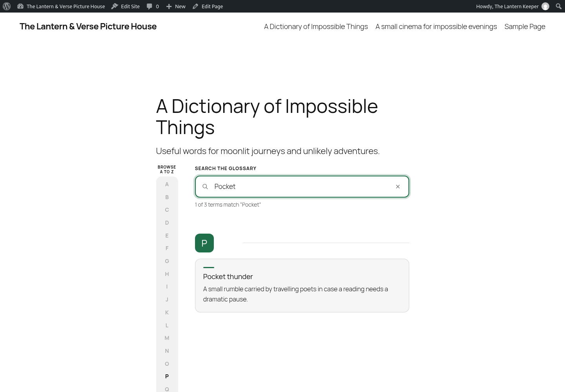The width and height of the screenshot is (565, 392).
Task: Open the WordPress logo menu
Action: pos(7,6)
